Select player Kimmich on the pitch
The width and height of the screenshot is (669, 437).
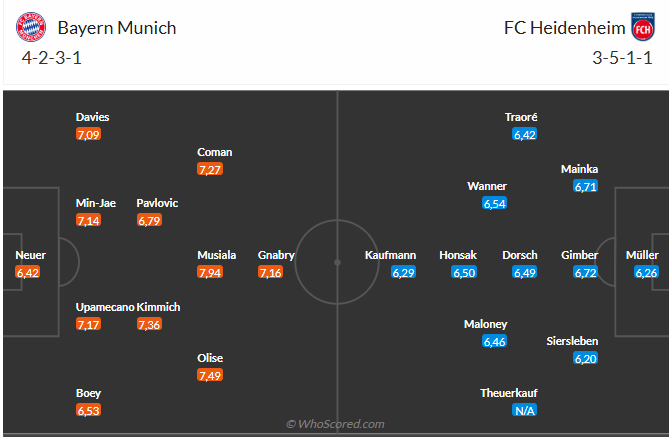[158, 306]
